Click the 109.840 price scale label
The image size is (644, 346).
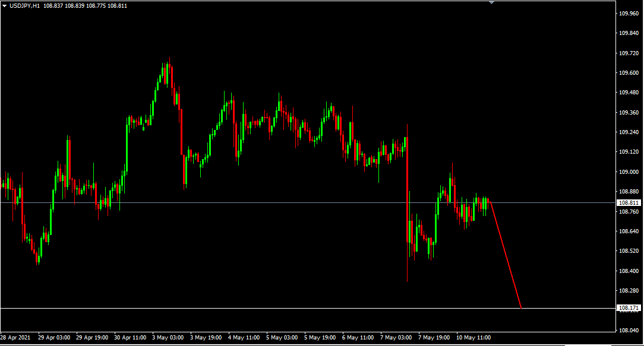click(629, 33)
